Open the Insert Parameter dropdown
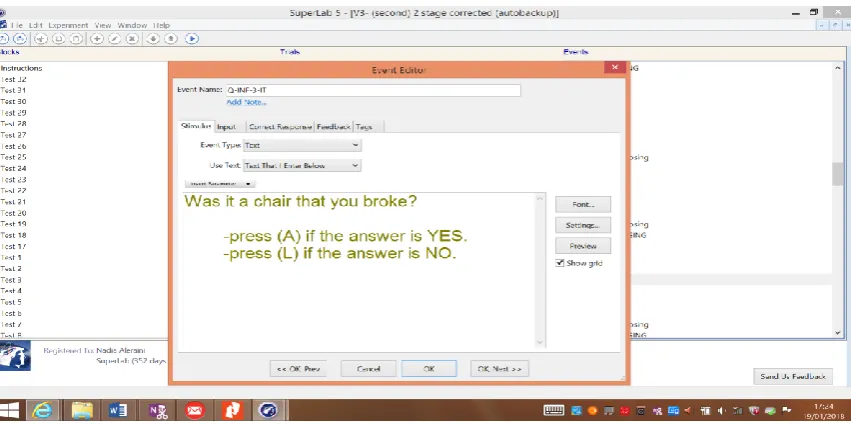Image resolution: width=851 pixels, height=424 pixels. 220,184
